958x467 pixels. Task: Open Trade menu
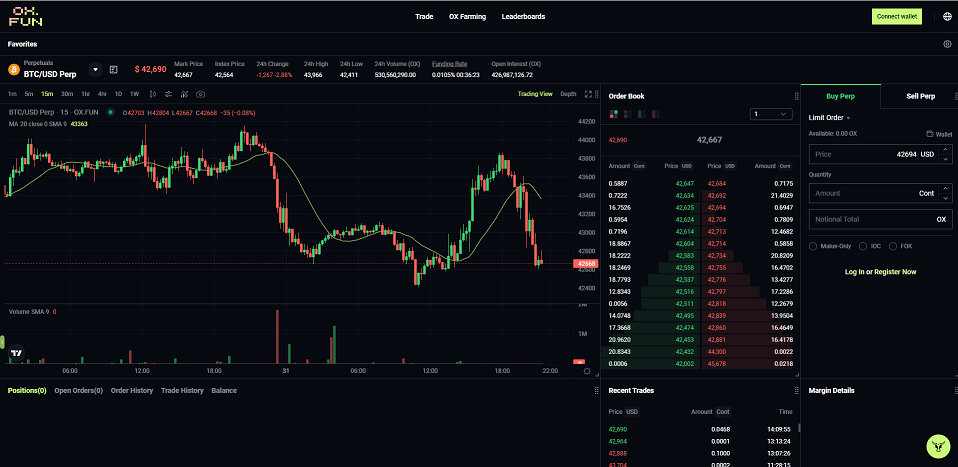coord(424,17)
